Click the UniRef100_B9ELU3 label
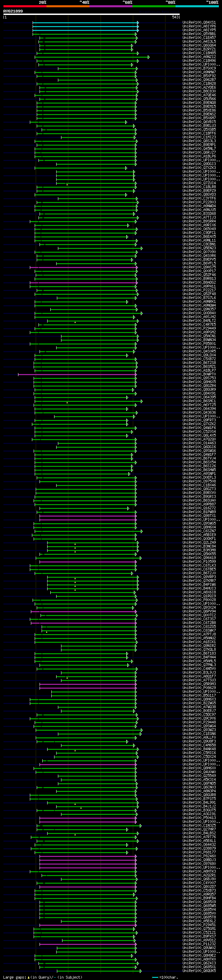This screenshot has height=980, width=222. pyautogui.click(x=199, y=125)
